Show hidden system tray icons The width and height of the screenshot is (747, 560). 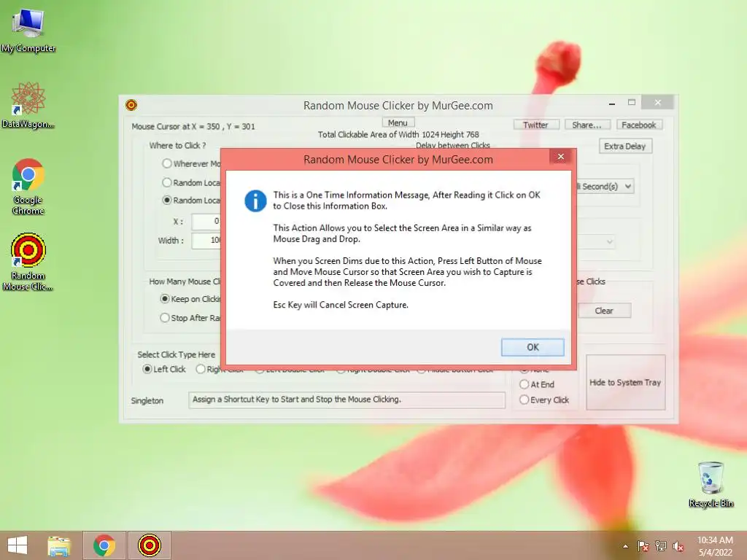pos(625,547)
